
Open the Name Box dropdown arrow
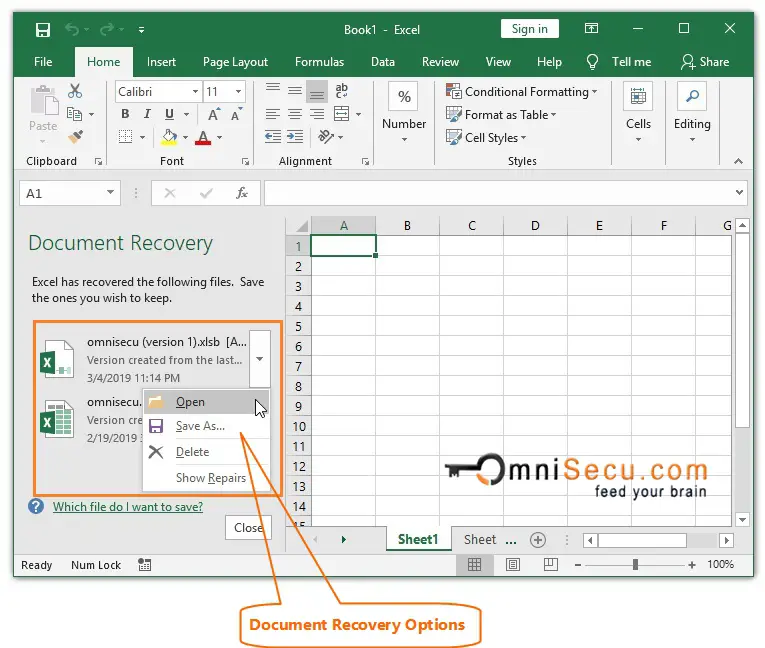[x=110, y=193]
